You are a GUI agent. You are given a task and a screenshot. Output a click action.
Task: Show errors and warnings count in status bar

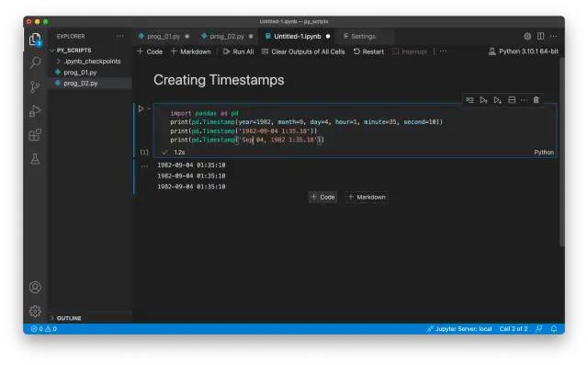44,328
